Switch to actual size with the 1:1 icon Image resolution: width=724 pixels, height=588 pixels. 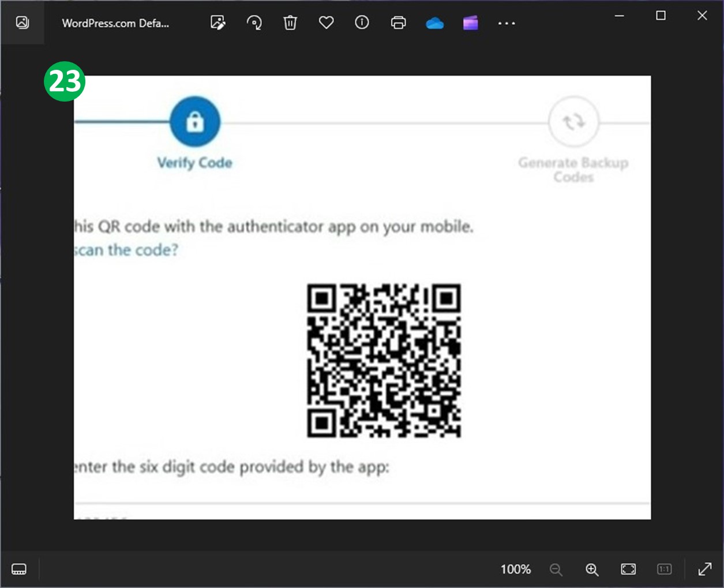[665, 570]
